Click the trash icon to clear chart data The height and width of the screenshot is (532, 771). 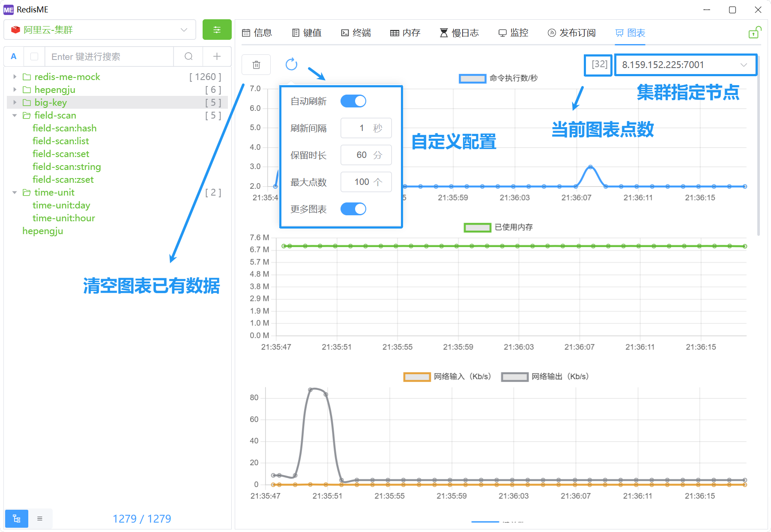pos(256,65)
